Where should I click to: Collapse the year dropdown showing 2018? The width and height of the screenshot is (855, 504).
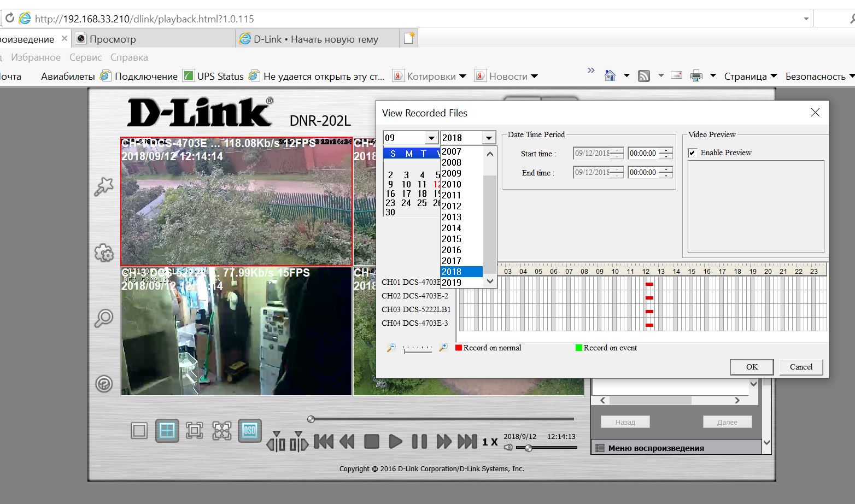[489, 138]
